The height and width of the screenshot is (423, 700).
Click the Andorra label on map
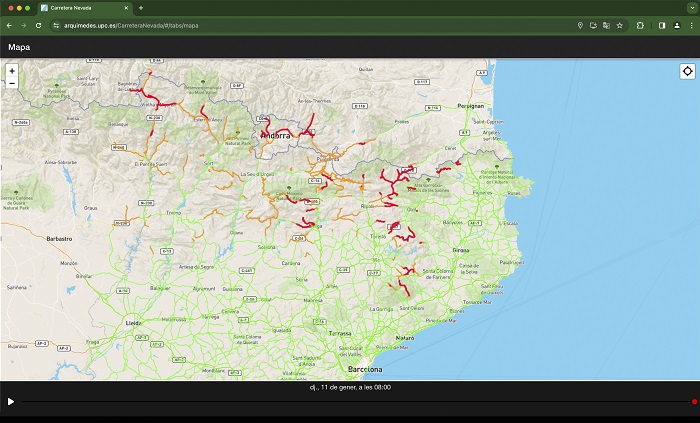tap(275, 134)
